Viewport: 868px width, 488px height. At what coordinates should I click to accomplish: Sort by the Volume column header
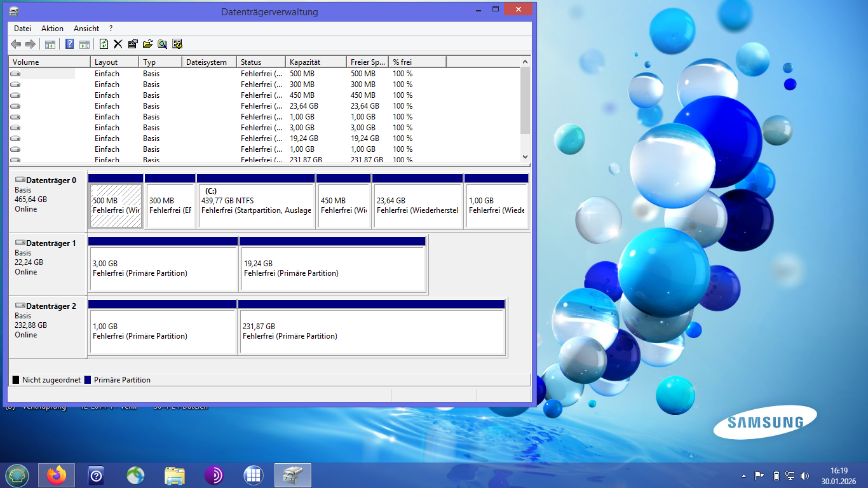(50, 62)
